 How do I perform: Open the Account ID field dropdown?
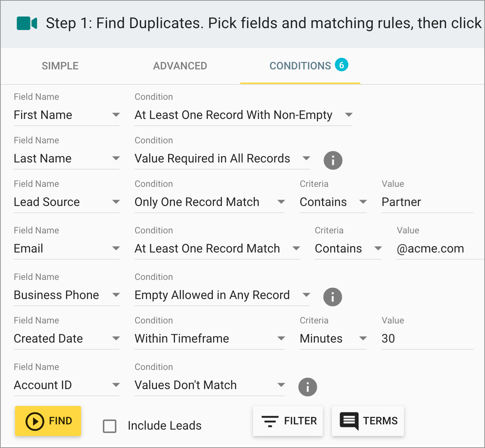[x=66, y=385]
